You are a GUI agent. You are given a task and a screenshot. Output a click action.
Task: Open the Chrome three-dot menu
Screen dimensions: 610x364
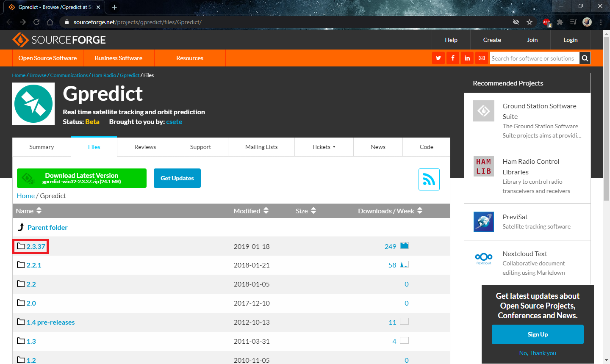[x=601, y=22]
